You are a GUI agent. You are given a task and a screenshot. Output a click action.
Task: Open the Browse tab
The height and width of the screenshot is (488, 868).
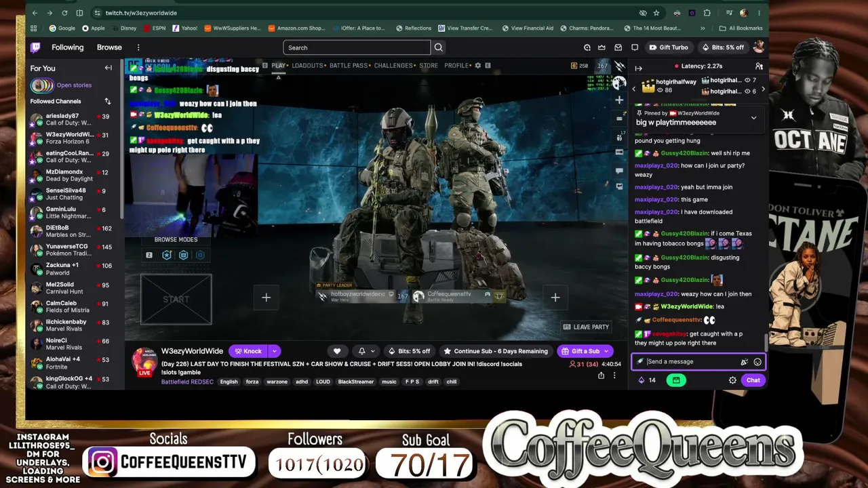click(109, 47)
